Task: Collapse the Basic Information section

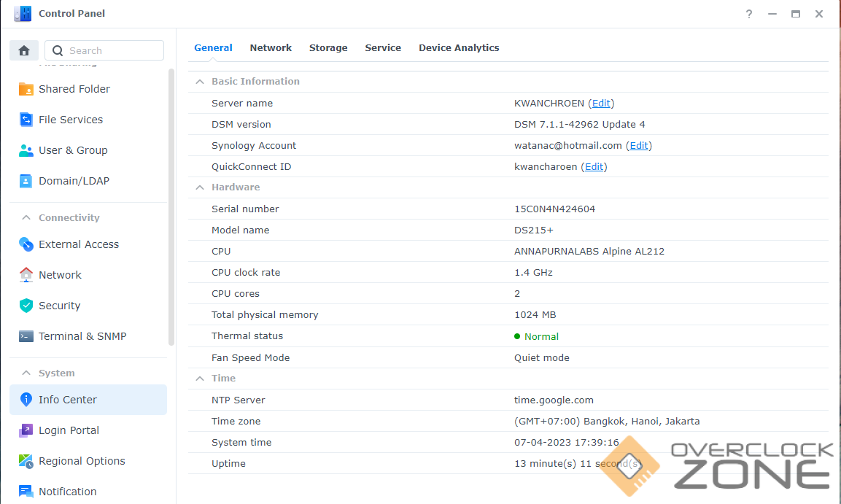Action: 199,82
